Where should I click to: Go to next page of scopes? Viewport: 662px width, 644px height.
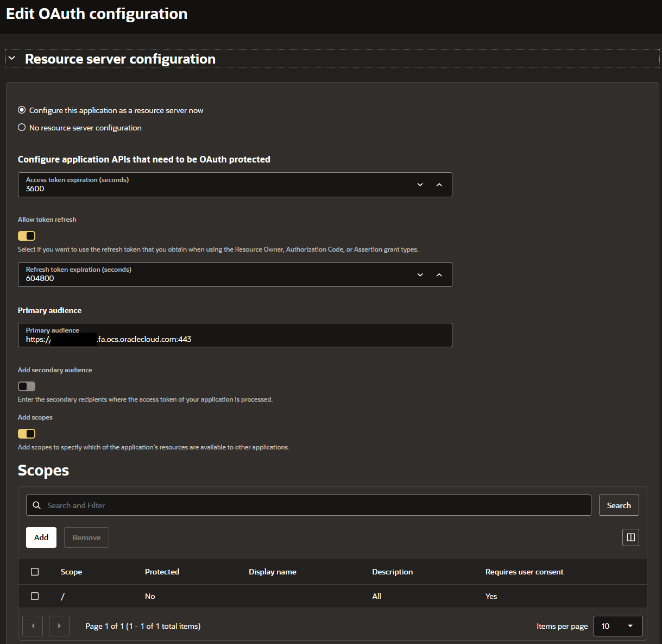pos(59,626)
